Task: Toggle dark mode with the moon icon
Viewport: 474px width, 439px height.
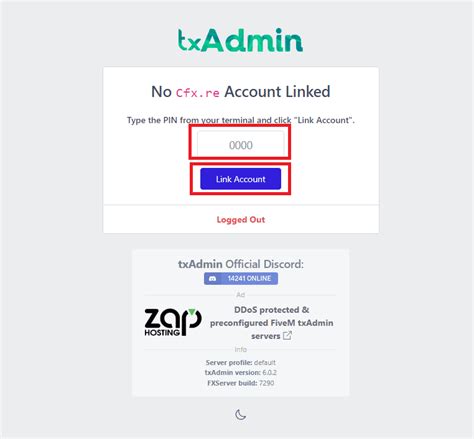Action: tap(240, 415)
